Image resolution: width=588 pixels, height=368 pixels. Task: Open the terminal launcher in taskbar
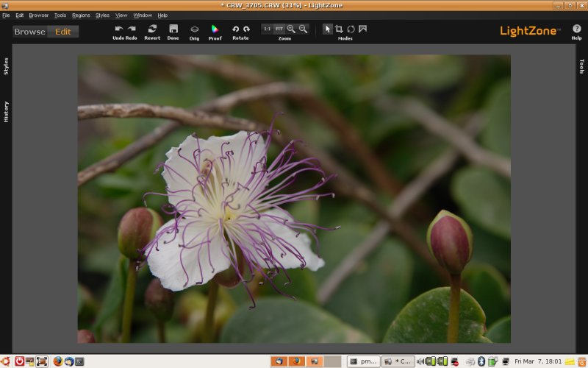79,361
